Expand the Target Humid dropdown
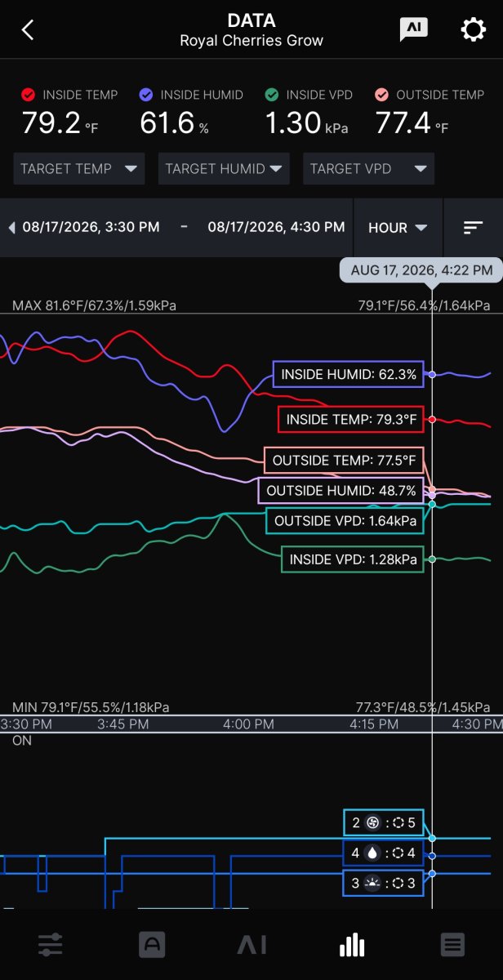503x980 pixels. (224, 169)
